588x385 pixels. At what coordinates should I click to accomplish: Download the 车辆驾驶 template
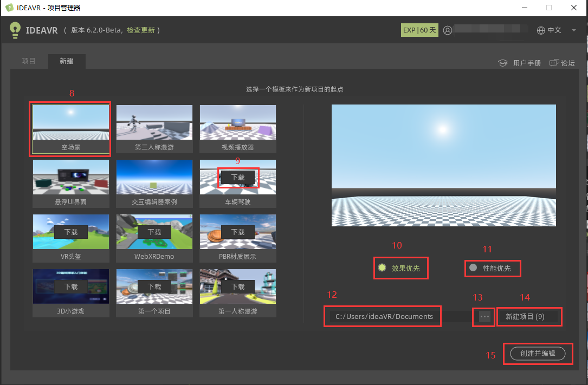point(238,178)
